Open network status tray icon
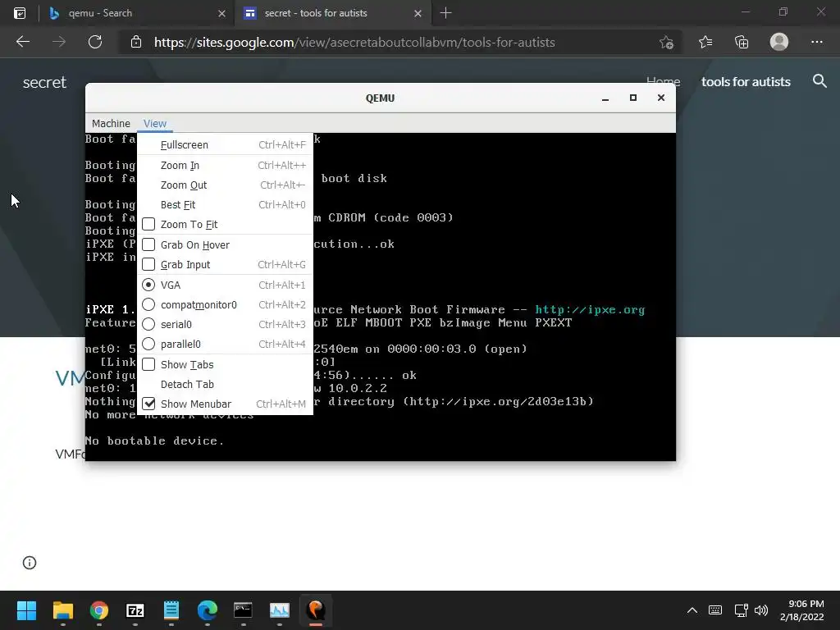 [741, 610]
